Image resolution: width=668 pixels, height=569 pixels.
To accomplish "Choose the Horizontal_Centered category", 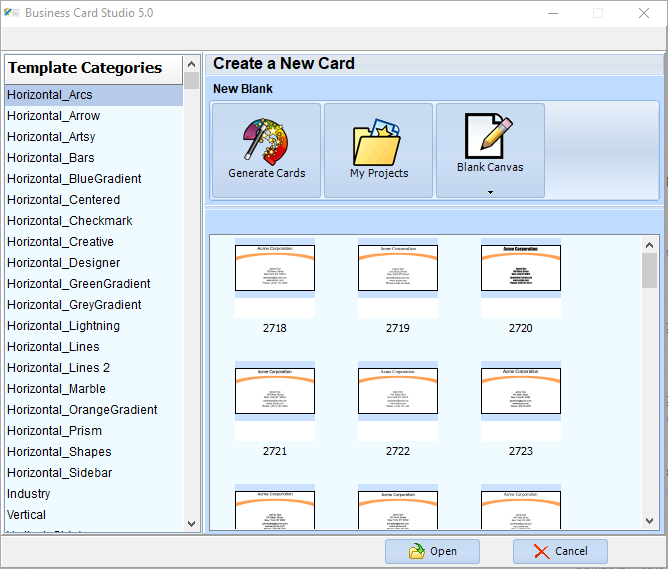I will [x=94, y=200].
